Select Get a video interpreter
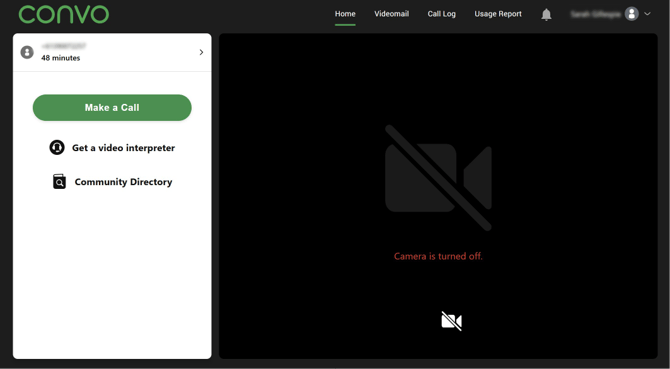This screenshot has width=670, height=369. click(x=123, y=148)
